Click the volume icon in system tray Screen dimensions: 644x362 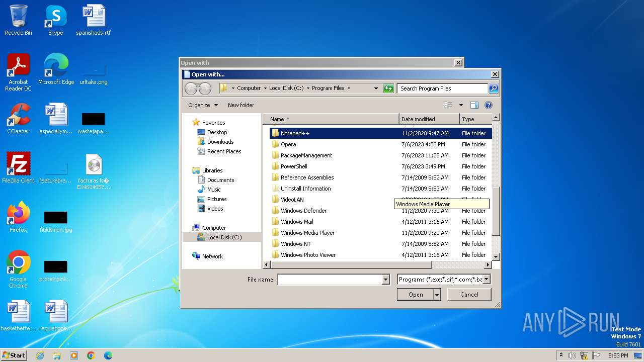pyautogui.click(x=572, y=355)
